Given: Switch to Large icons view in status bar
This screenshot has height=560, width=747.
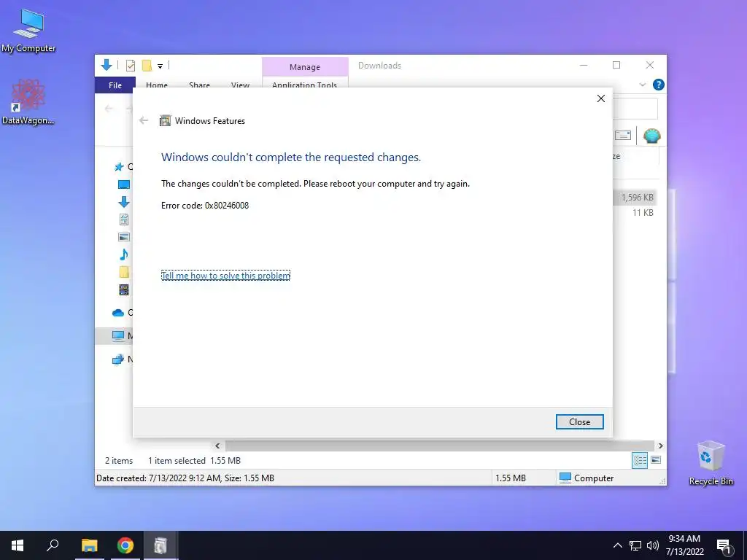Looking at the screenshot, I should (656, 460).
